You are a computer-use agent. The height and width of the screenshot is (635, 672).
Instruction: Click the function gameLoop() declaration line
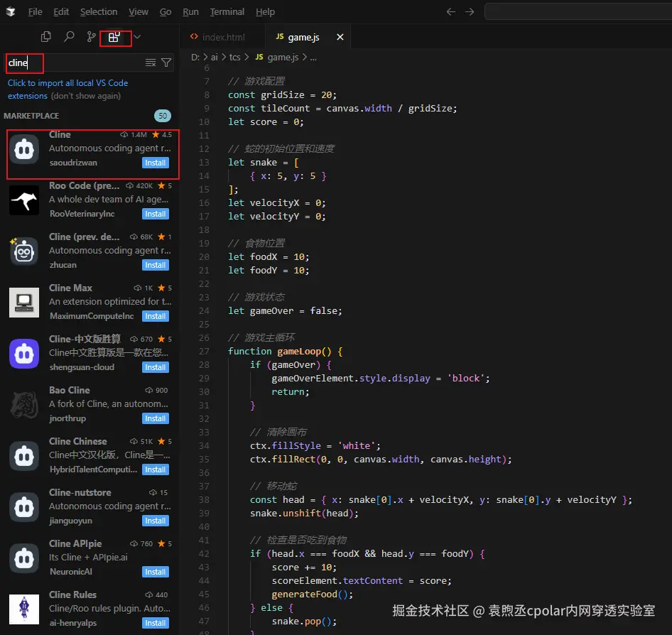(285, 352)
